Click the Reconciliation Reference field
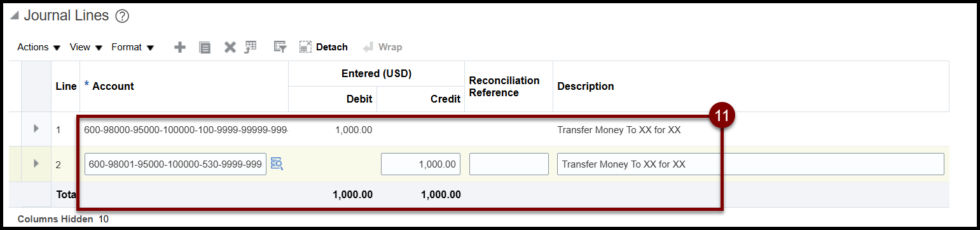This screenshot has height=230, width=980. click(509, 164)
